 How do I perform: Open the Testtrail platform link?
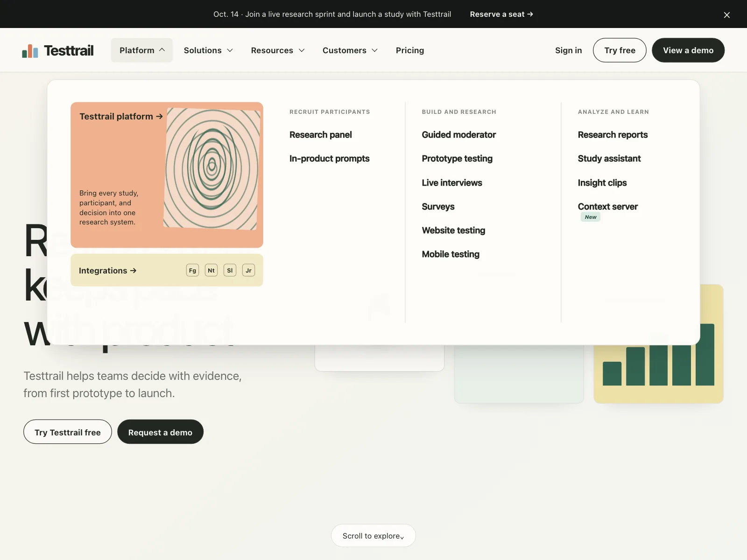121,116
